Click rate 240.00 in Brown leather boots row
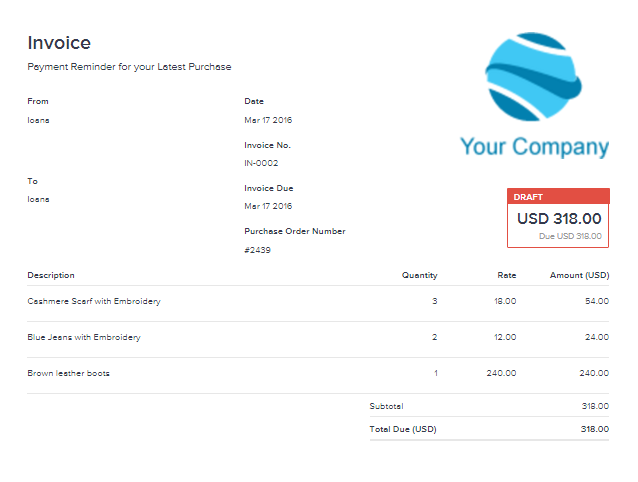This screenshot has width=638, height=482. coord(501,373)
